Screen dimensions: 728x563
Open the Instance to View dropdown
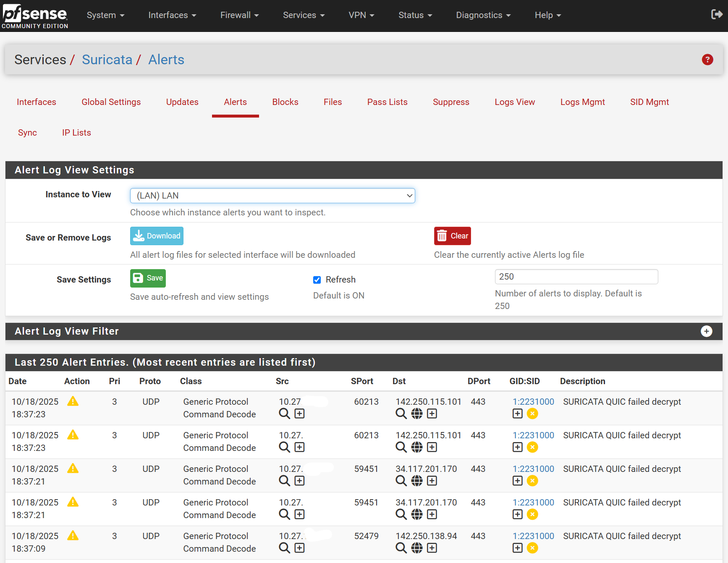pos(272,196)
